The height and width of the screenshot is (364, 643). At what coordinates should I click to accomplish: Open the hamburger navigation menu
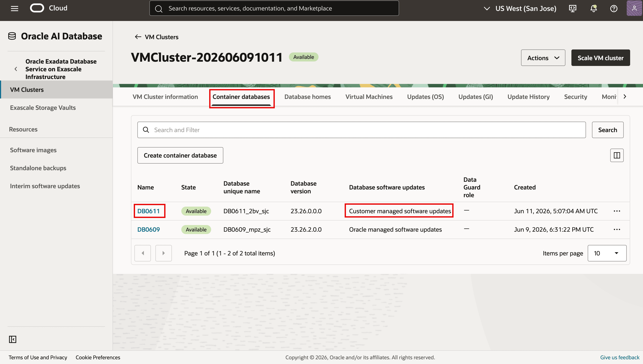15,9
